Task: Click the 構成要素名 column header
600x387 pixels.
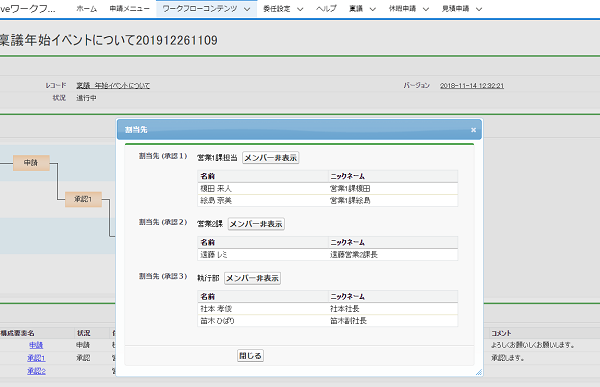Action: (x=18, y=333)
